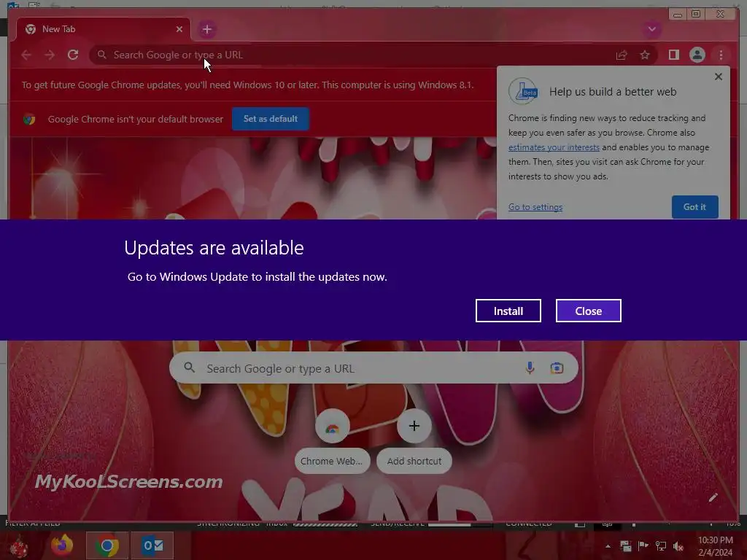The width and height of the screenshot is (747, 560).
Task: Open Firefox from the taskbar
Action: [x=62, y=545]
